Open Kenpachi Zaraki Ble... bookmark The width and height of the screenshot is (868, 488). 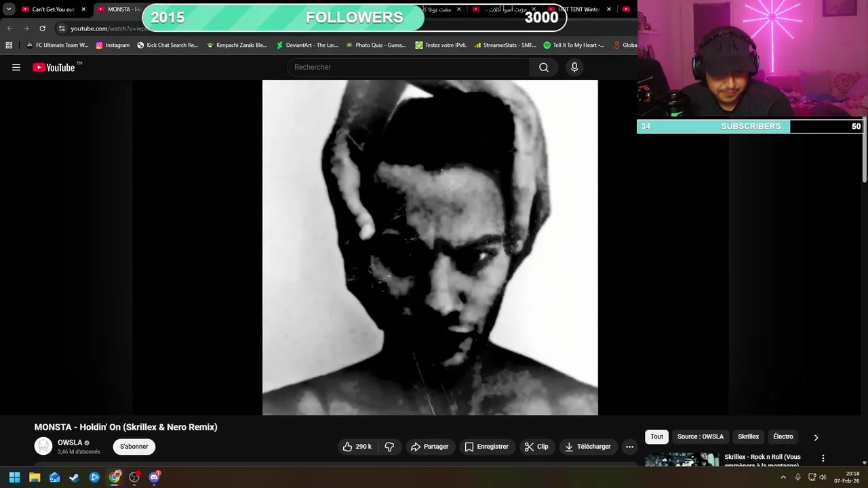pyautogui.click(x=237, y=45)
